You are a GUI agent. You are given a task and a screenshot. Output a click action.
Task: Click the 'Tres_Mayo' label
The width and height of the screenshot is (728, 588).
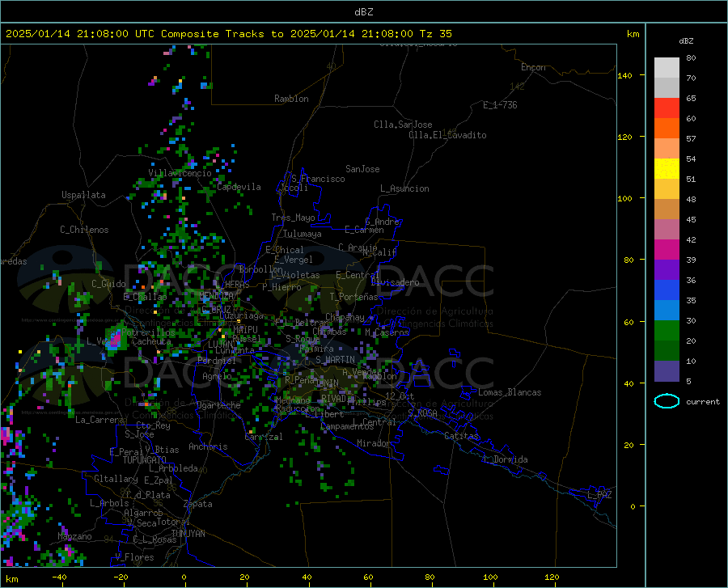click(x=293, y=218)
